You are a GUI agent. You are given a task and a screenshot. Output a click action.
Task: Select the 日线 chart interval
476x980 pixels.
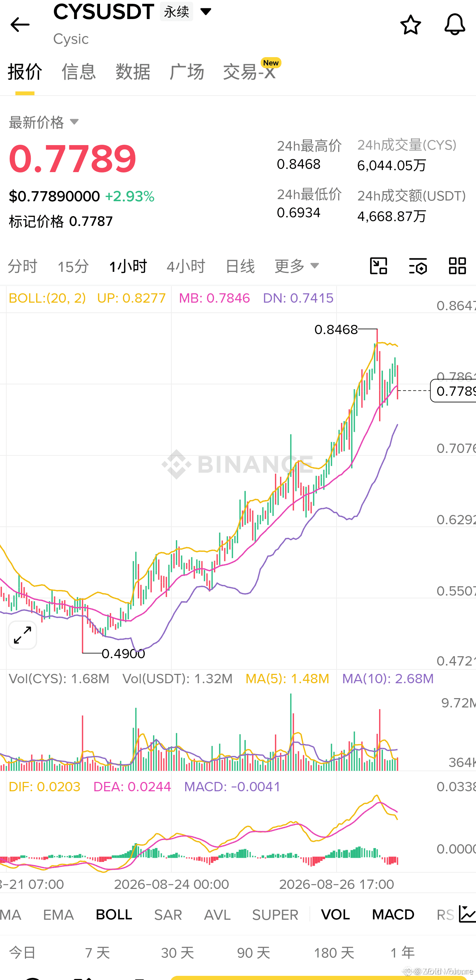coord(240,266)
